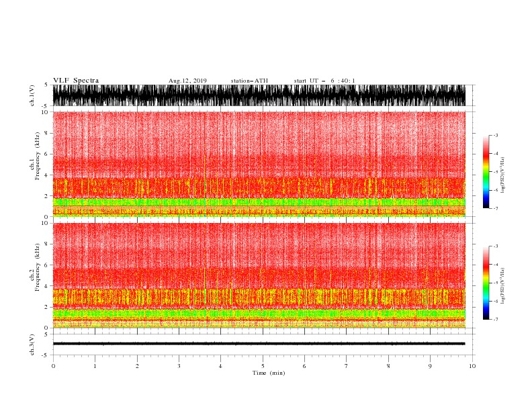The width and height of the screenshot is (532, 411).
Task: Click the ch.1 voltage waveform trace panel
Action: tap(259, 95)
